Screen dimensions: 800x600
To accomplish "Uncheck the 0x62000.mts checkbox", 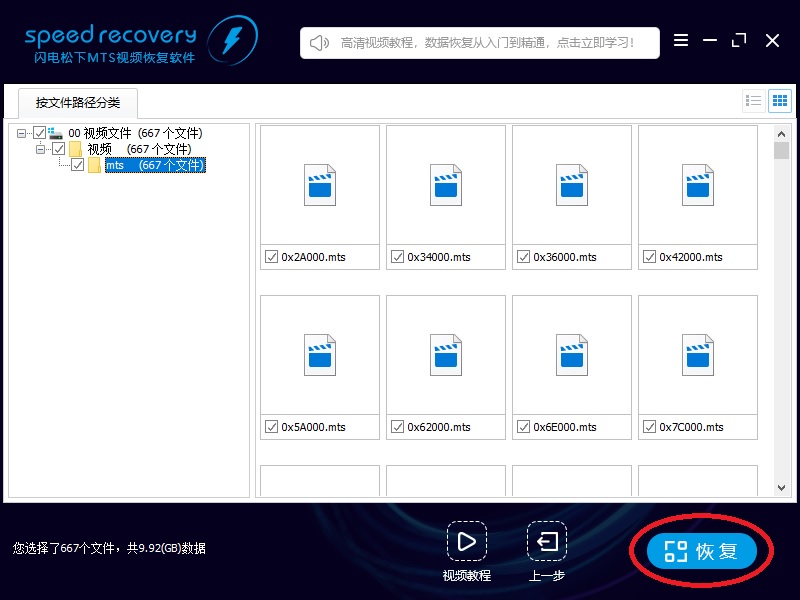I will pyautogui.click(x=397, y=427).
